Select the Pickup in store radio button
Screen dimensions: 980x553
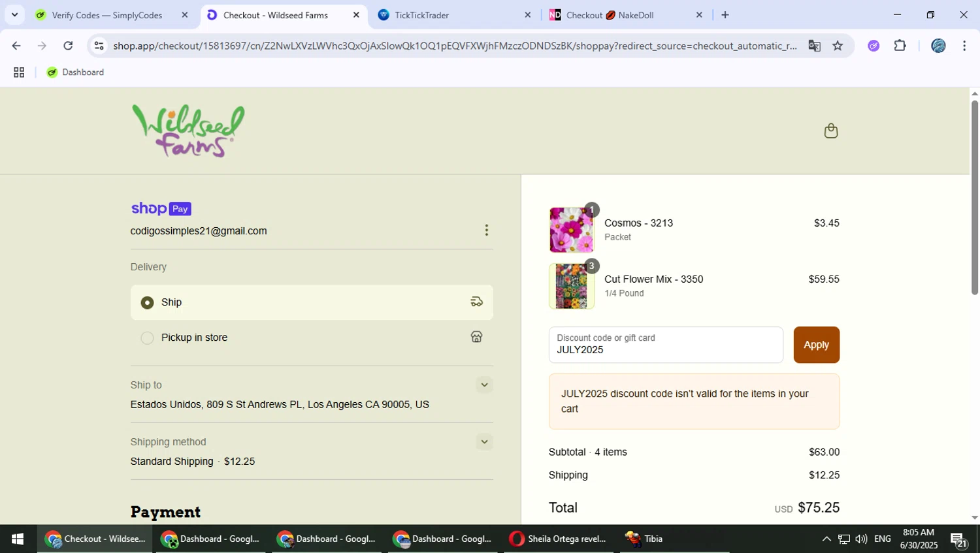coord(147,338)
